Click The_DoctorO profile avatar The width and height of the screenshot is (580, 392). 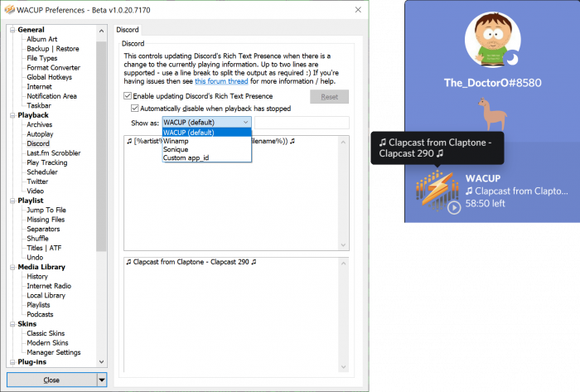(492, 41)
